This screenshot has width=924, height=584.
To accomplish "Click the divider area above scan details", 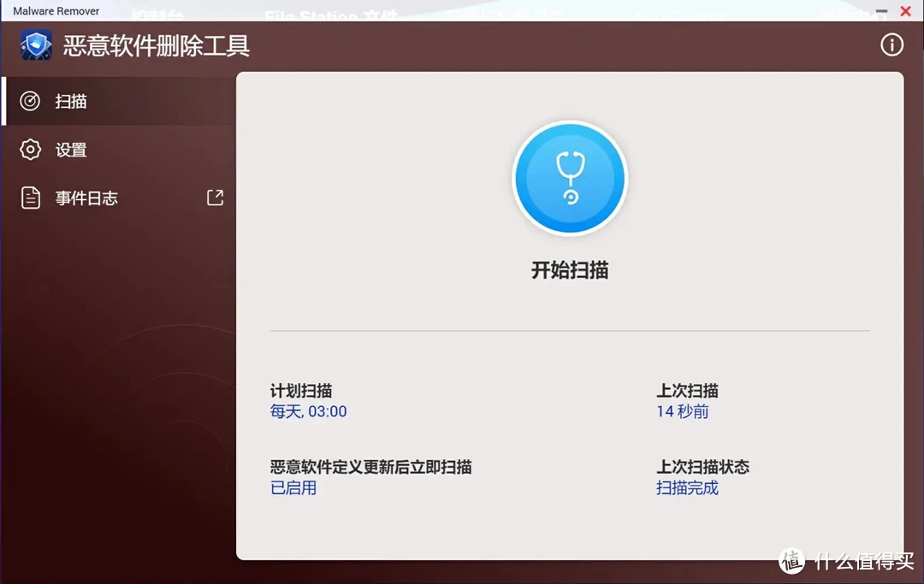I will point(569,329).
